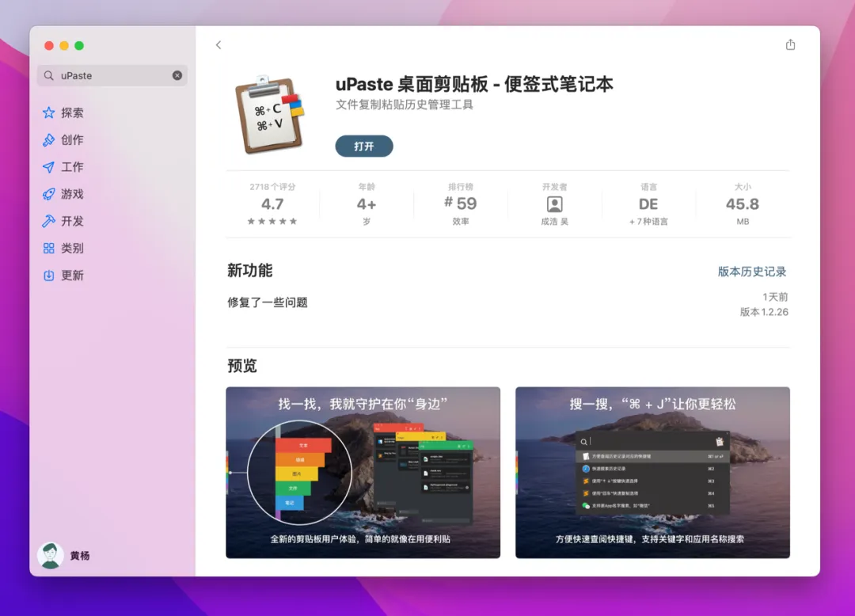Click the 新功能 heading
Screen dimensions: 855x616
tap(249, 270)
